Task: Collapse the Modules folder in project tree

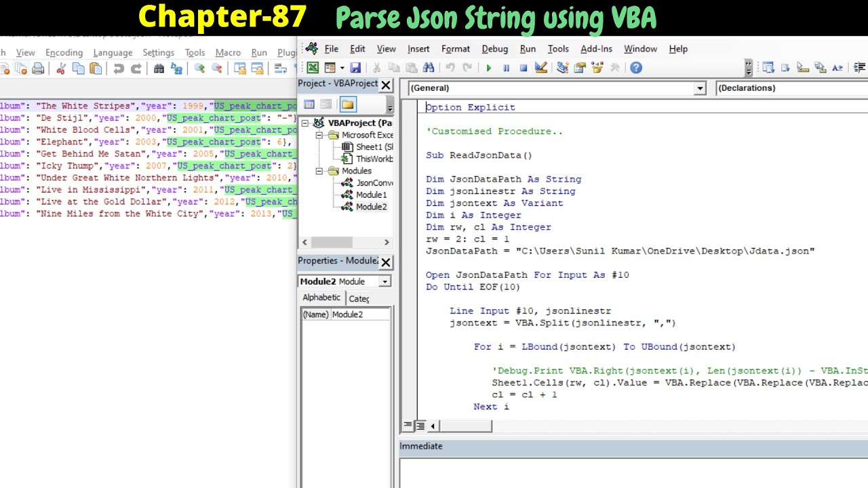Action: 319,171
